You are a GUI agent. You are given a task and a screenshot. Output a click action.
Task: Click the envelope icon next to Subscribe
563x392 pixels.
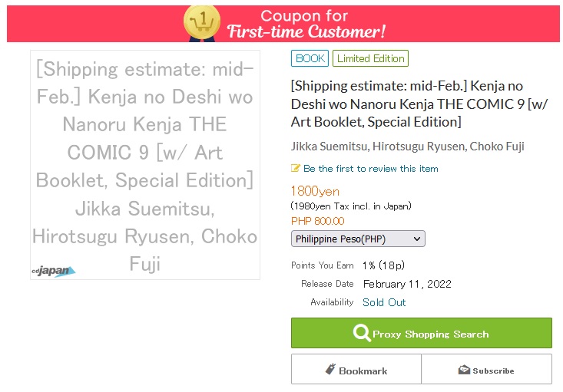(464, 370)
